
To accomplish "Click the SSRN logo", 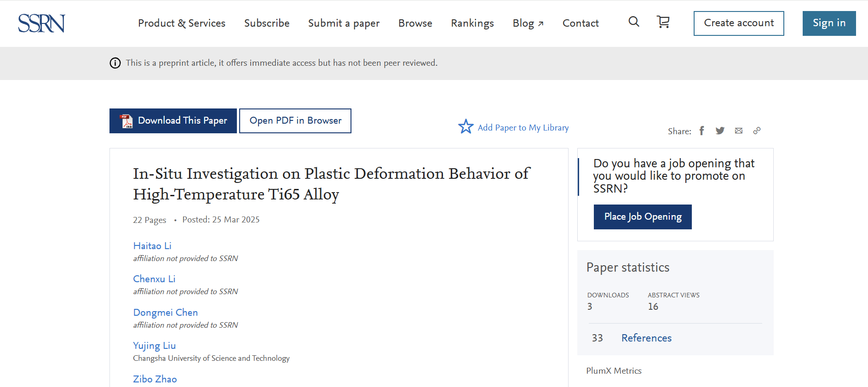I will click(x=41, y=23).
